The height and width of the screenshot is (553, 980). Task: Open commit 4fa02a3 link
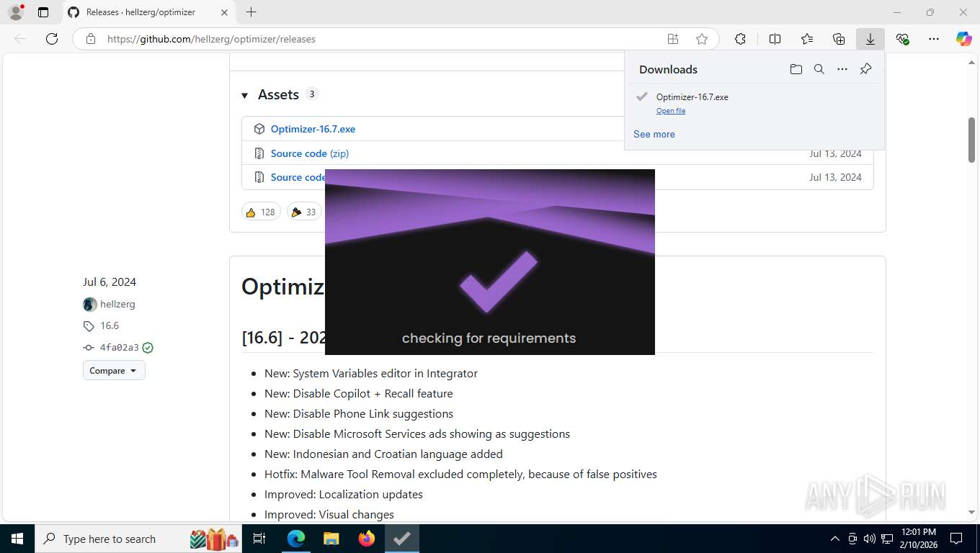(x=120, y=348)
